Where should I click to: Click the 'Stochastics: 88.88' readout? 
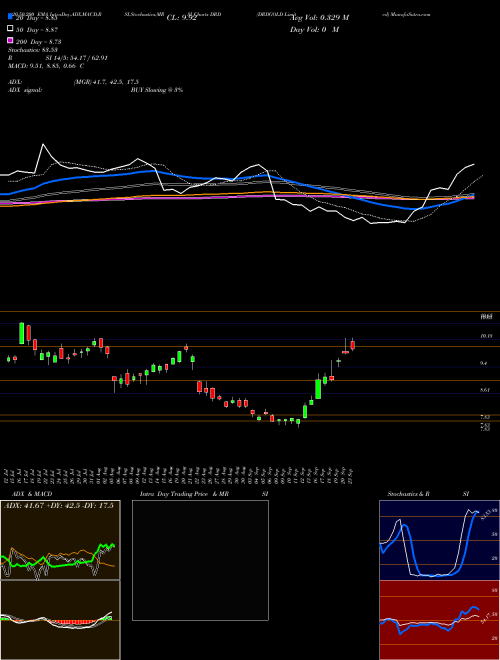click(33, 50)
